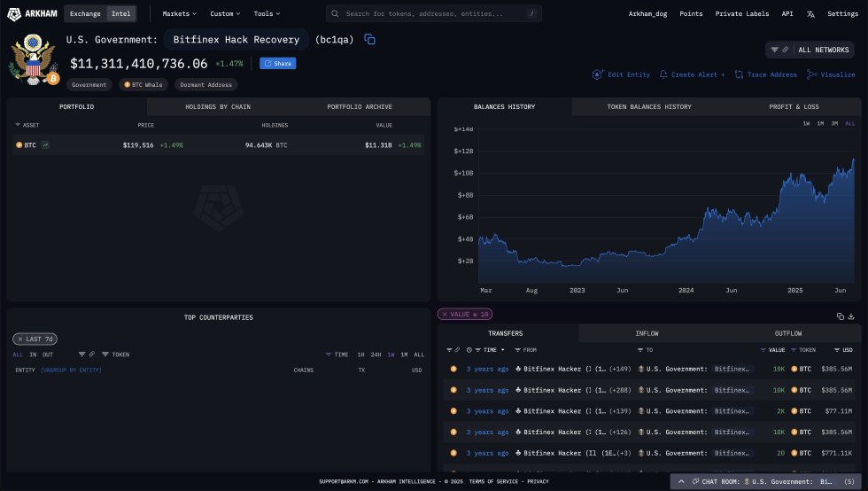The image size is (868, 491).
Task: Click the Visualize graph icon
Action: click(811, 74)
